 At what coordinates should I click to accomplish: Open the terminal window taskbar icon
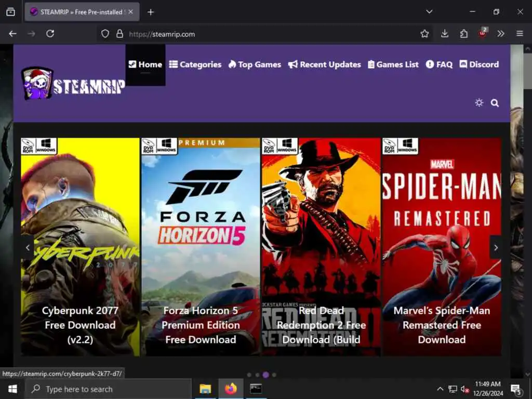pos(256,389)
